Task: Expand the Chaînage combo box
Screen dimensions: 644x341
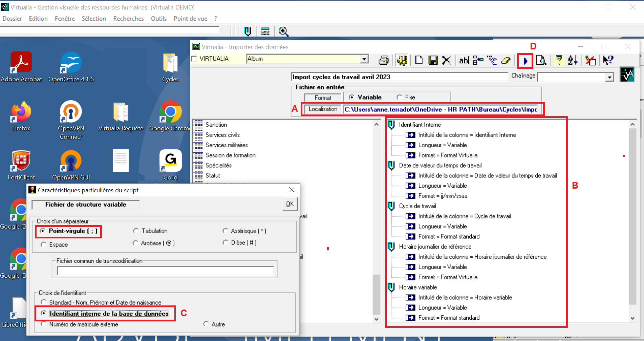Action: 609,77
